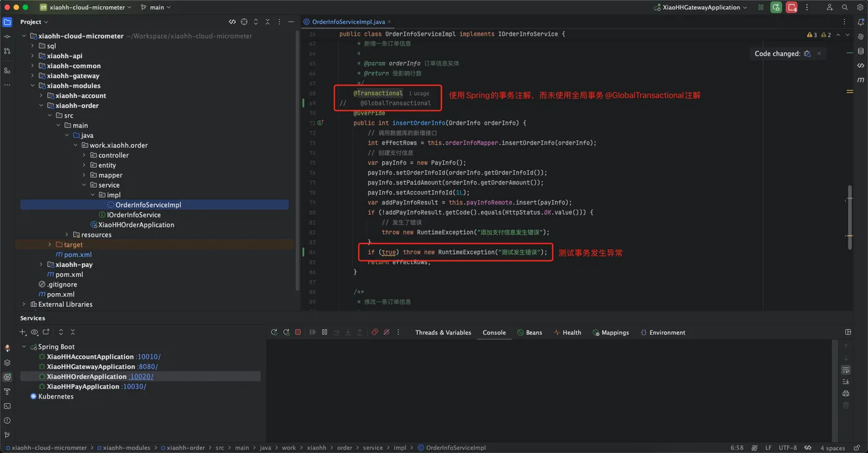Open the Beans tab
Screen dimensions: 868x453
[529, 333]
